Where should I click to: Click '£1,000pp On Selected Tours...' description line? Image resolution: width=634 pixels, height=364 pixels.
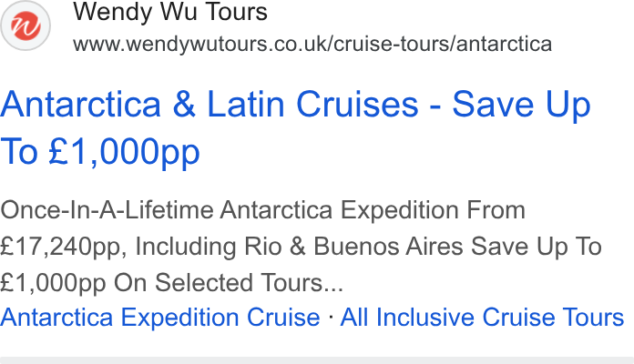click(171, 282)
